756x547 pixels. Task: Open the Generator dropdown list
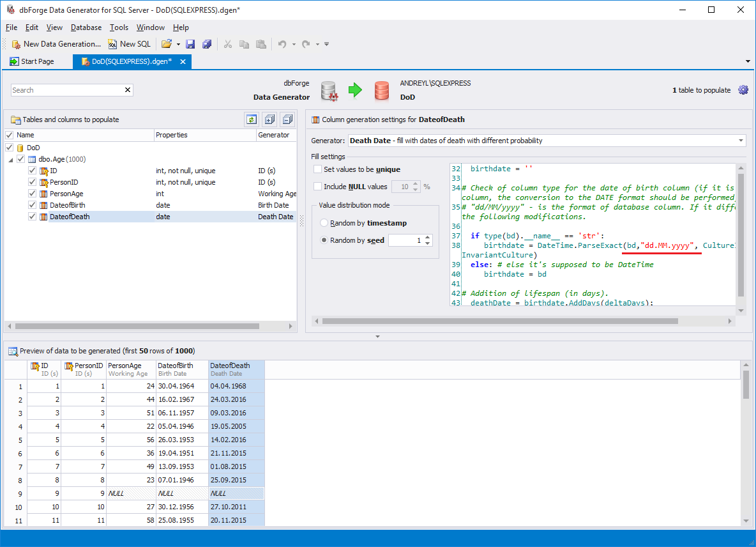(741, 141)
